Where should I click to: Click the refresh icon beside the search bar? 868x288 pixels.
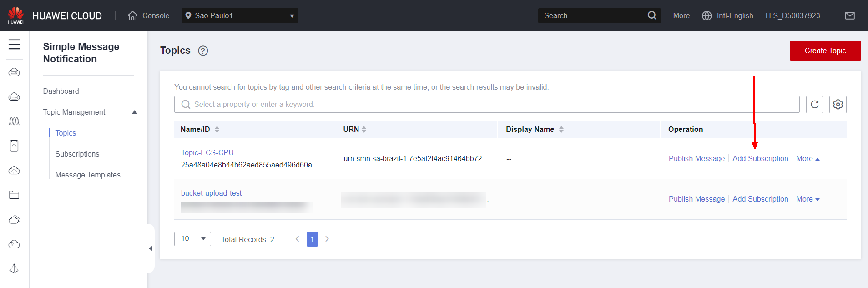coord(814,105)
